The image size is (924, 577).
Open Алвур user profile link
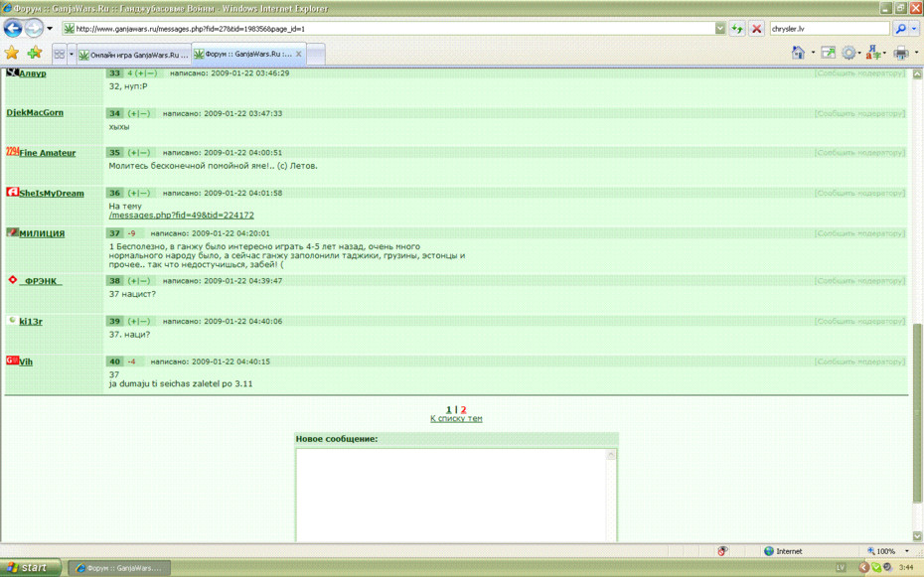[33, 73]
